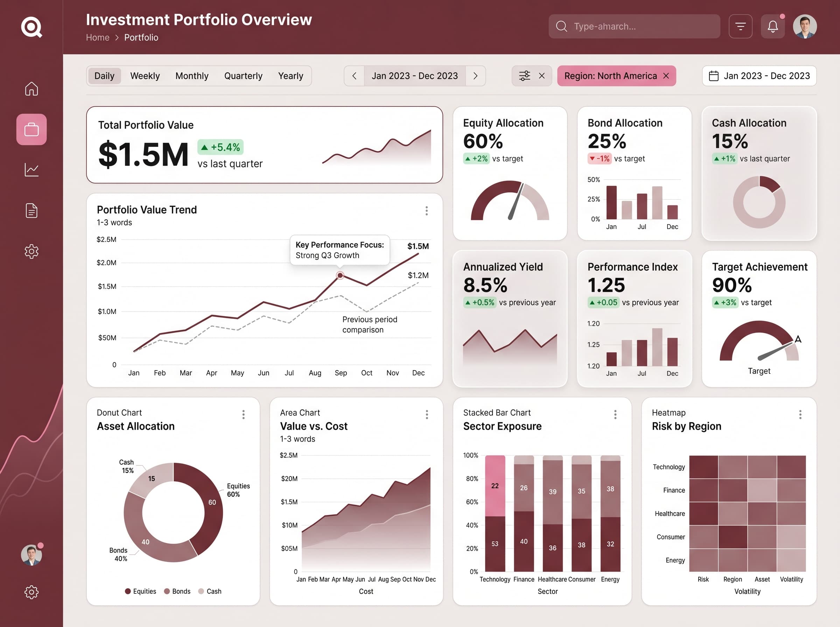Click the Cash 15 donut segment

(x=152, y=479)
